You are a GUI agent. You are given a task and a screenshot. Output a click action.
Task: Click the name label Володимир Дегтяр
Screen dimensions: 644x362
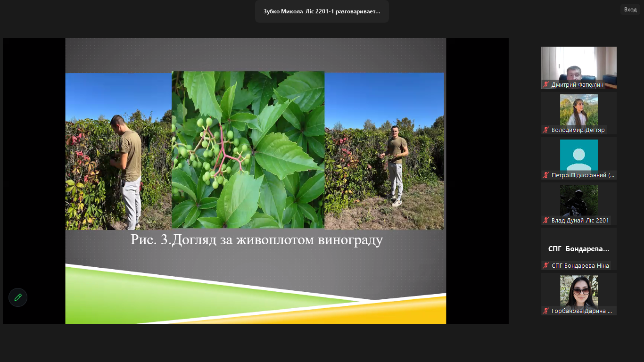click(578, 130)
